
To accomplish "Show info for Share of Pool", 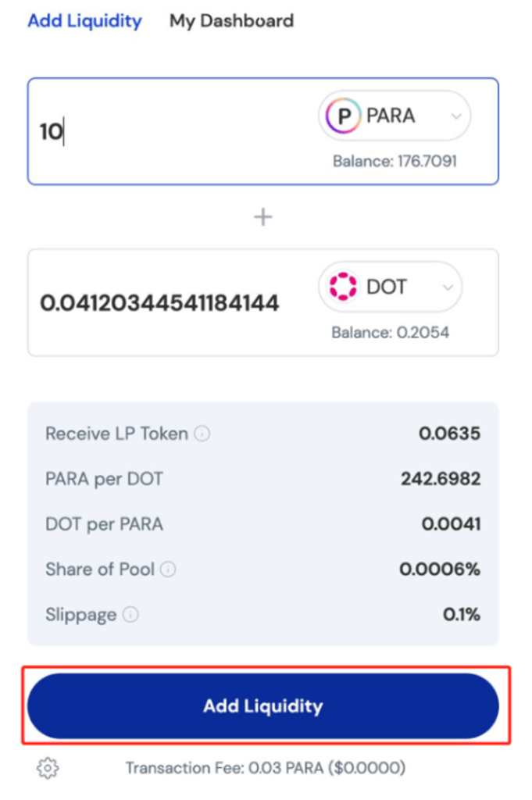I will (x=168, y=570).
